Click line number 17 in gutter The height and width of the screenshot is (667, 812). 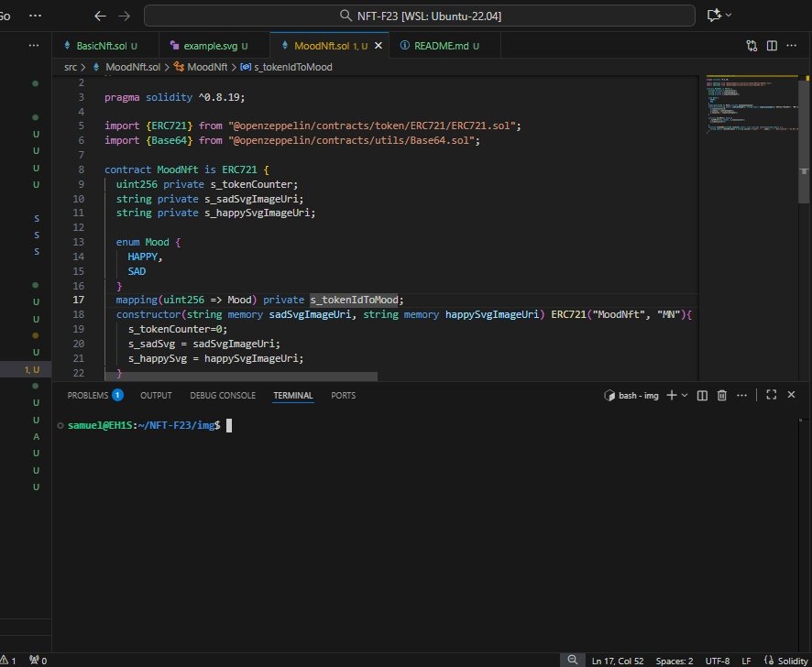[x=78, y=300]
